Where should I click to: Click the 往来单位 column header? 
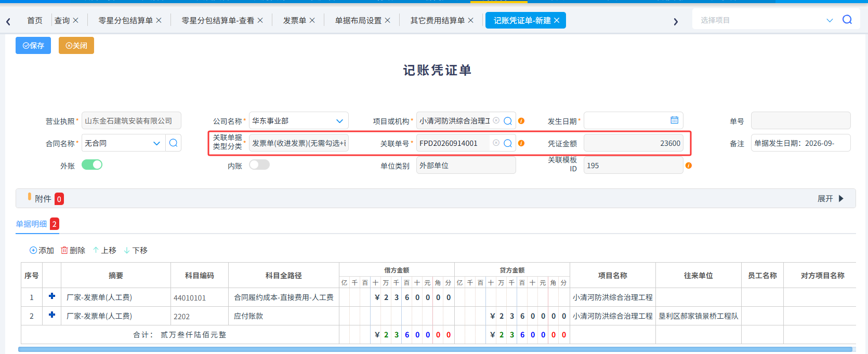[699, 276]
